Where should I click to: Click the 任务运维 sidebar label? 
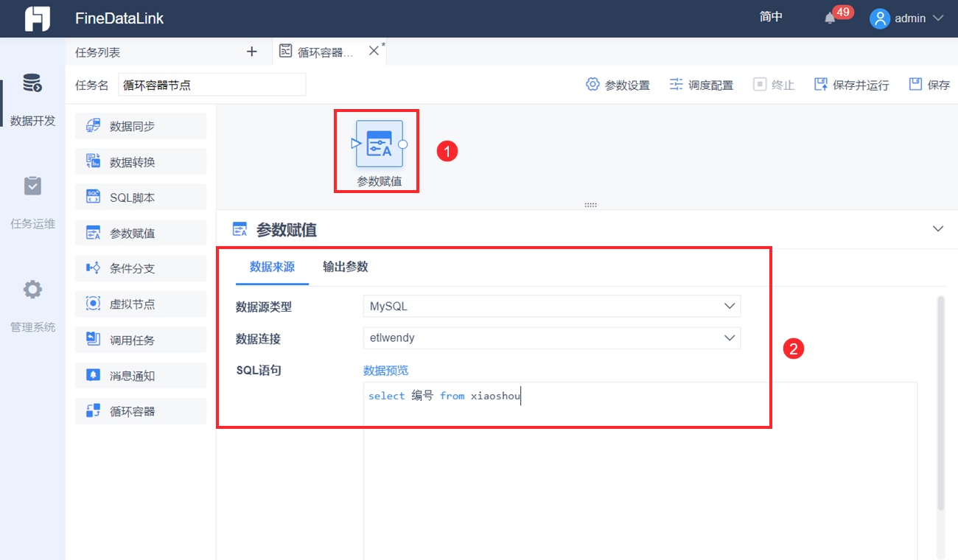(x=32, y=224)
